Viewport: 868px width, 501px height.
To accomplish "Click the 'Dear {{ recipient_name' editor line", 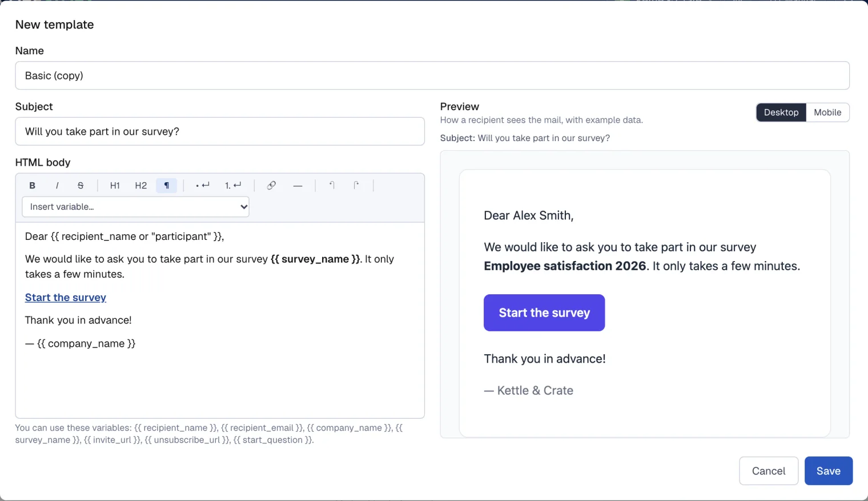I will pyautogui.click(x=124, y=237).
